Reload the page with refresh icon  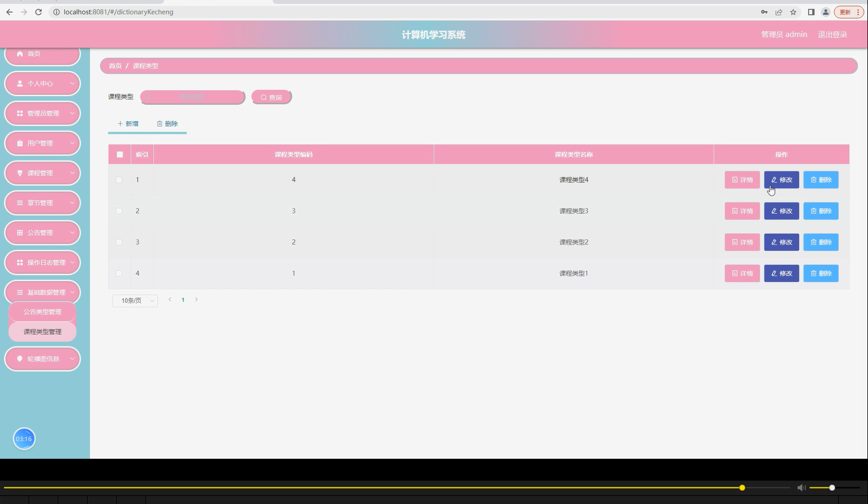tap(38, 12)
